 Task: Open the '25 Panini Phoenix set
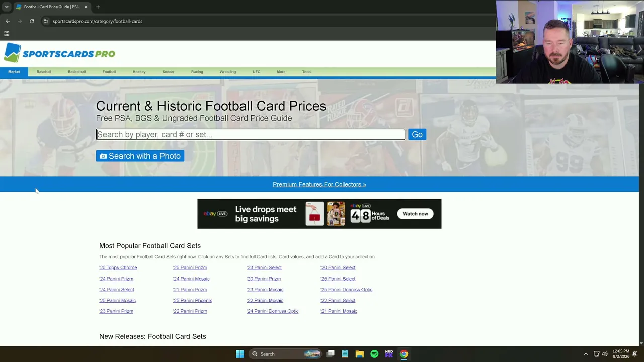(192, 301)
